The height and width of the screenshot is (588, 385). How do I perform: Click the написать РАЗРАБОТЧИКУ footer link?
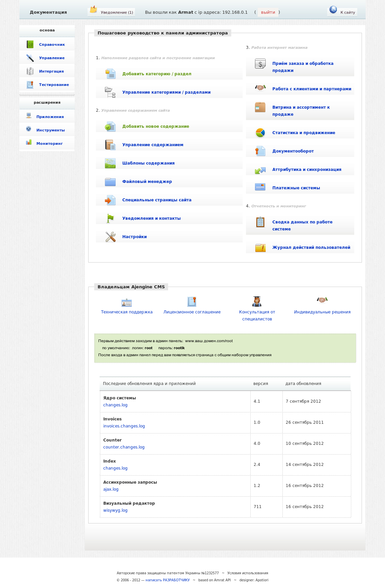coord(167,580)
